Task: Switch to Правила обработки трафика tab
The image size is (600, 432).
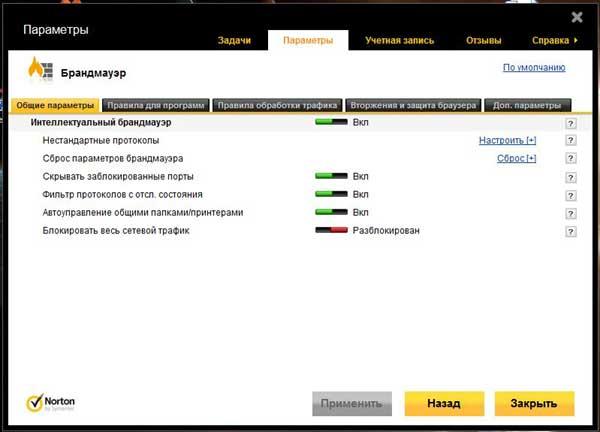Action: pyautogui.click(x=277, y=105)
